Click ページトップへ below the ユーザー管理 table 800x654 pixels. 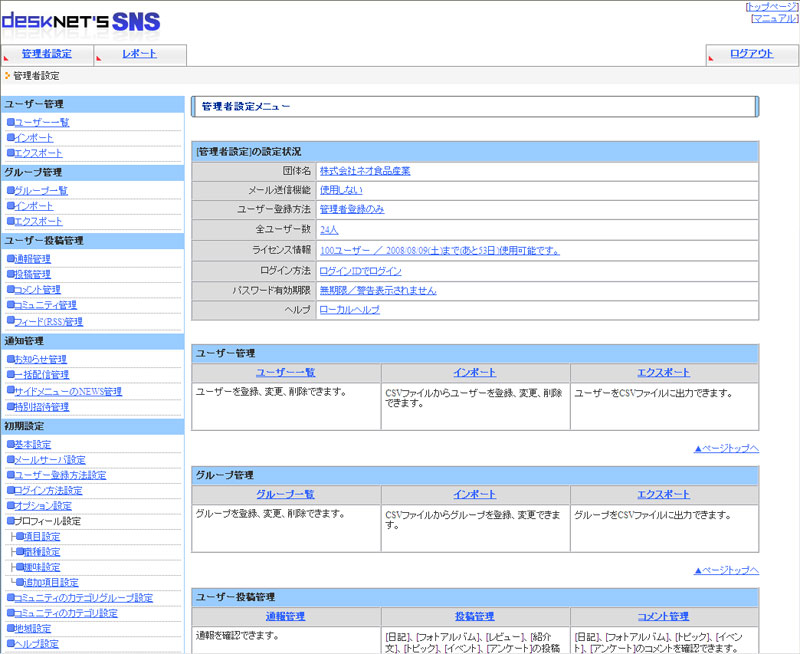pos(727,448)
